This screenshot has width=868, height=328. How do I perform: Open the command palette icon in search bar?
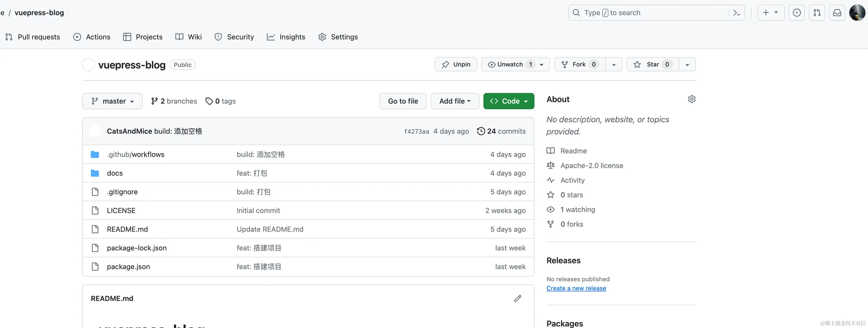pyautogui.click(x=737, y=13)
